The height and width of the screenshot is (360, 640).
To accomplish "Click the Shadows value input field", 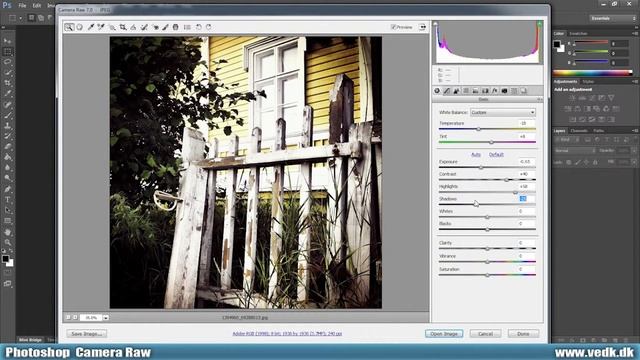I will (527, 199).
